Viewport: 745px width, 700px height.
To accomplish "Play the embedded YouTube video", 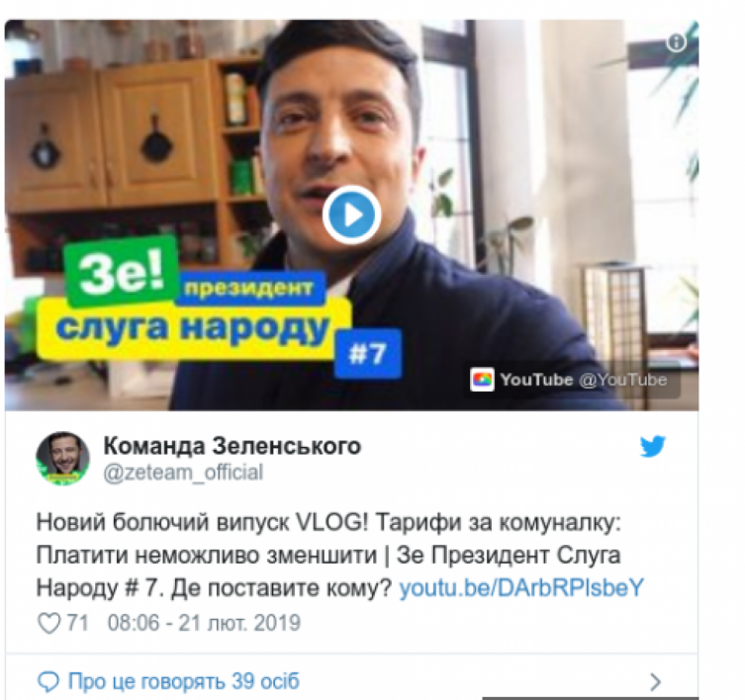I will [x=351, y=216].
